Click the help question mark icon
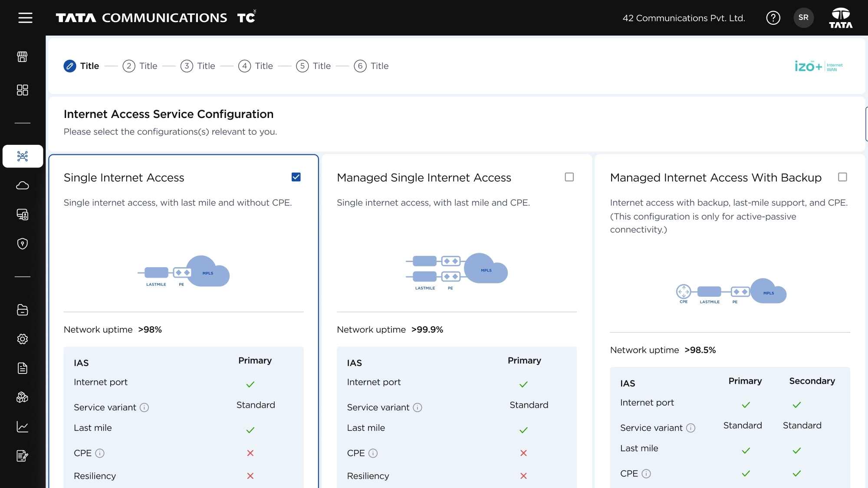 coord(773,18)
